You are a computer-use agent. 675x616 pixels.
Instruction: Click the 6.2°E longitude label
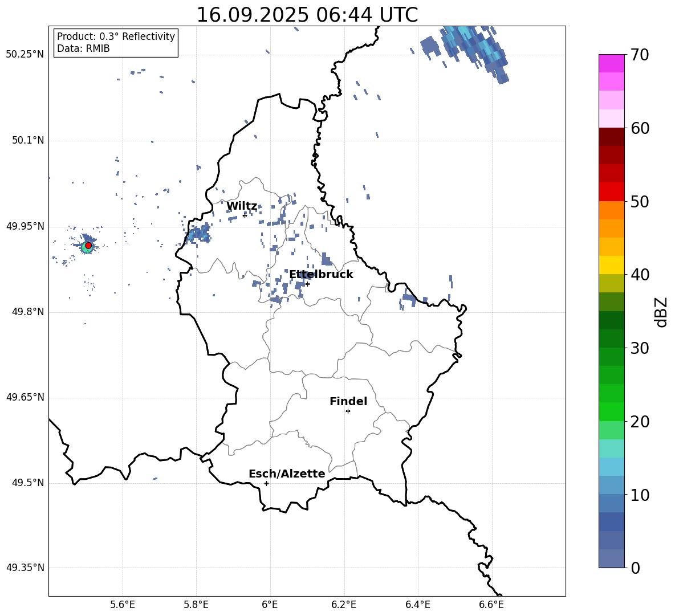344,605
